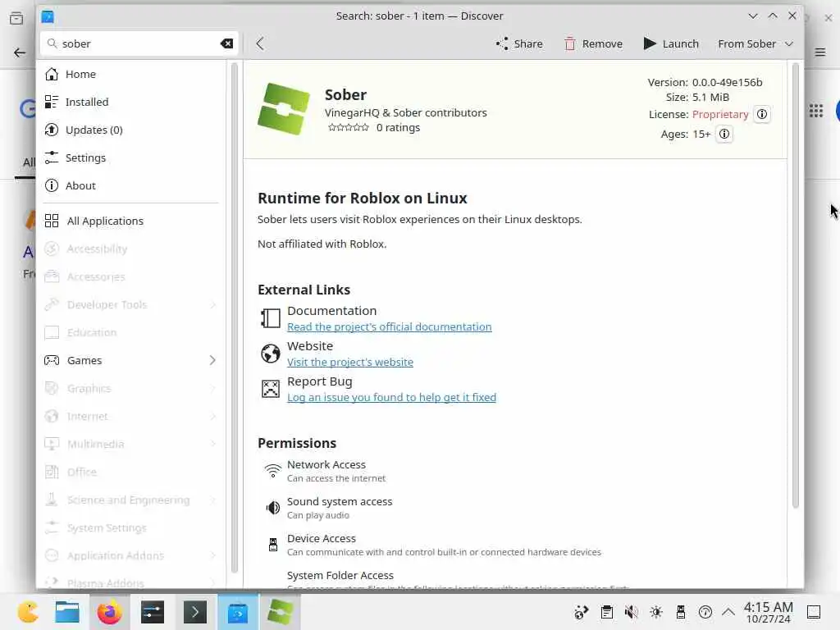Launch the Sober app
This screenshot has width=840, height=630.
671,43
